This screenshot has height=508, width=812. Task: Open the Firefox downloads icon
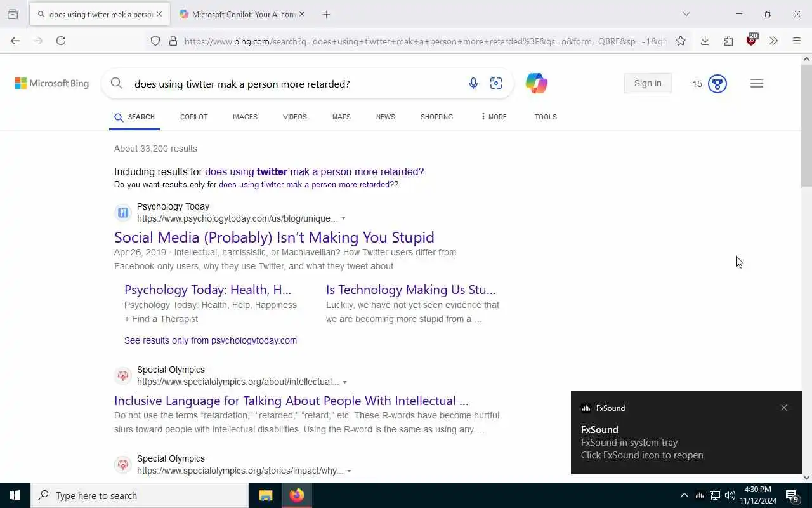705,41
